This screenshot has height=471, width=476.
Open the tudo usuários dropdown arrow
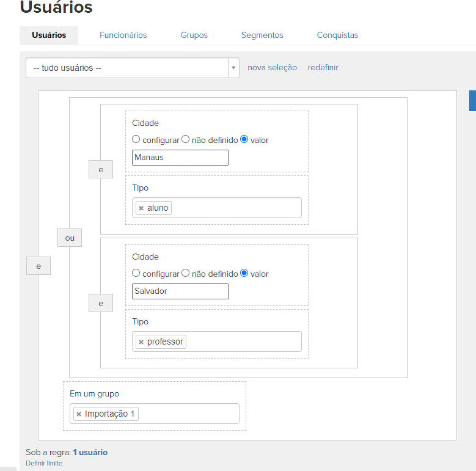233,68
